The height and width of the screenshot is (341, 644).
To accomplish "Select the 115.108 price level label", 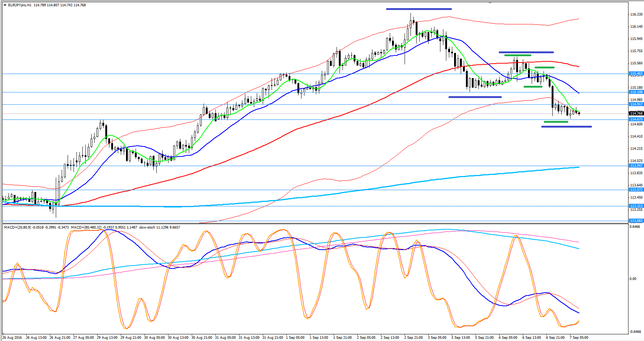I will (x=636, y=92).
